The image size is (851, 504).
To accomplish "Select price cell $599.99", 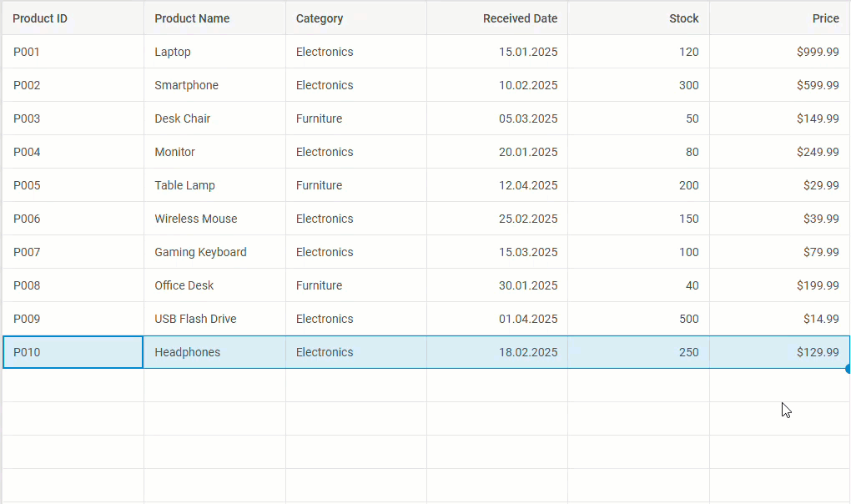I will pos(780,85).
